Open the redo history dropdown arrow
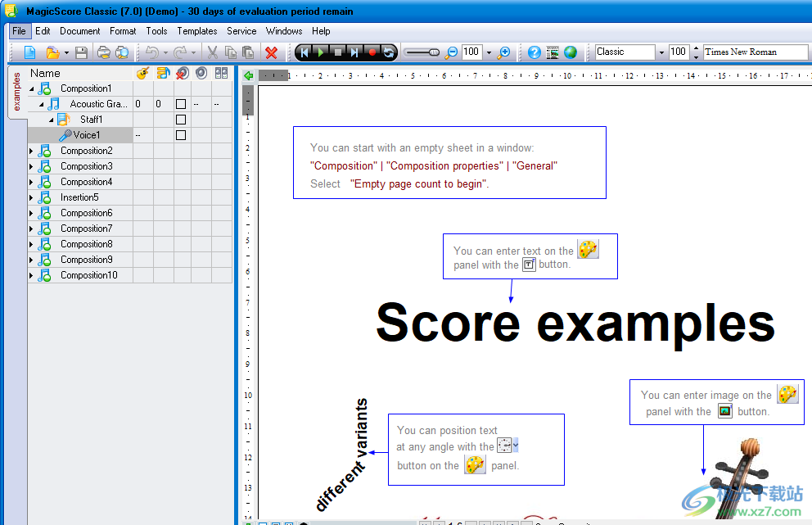The height and width of the screenshot is (525, 812). 194,53
